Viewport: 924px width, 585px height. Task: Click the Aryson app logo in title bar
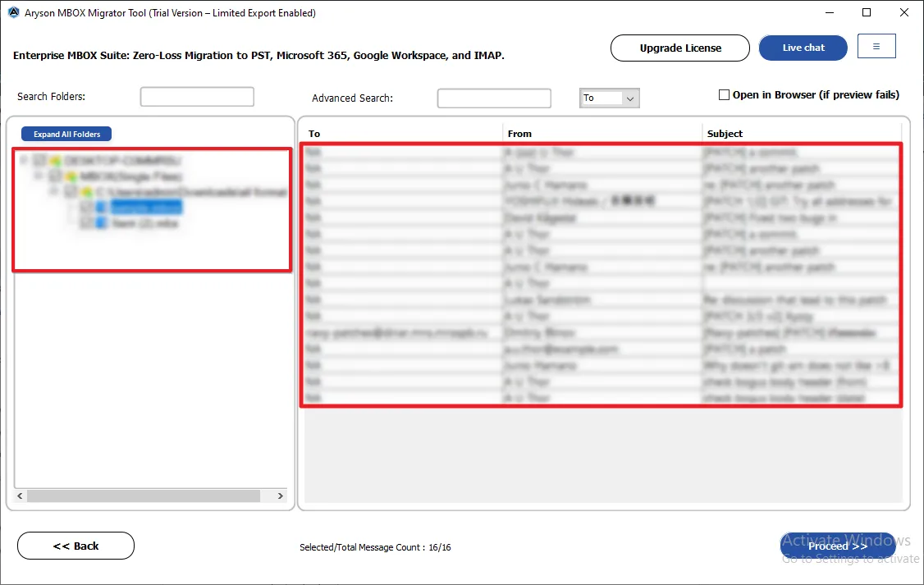point(14,12)
